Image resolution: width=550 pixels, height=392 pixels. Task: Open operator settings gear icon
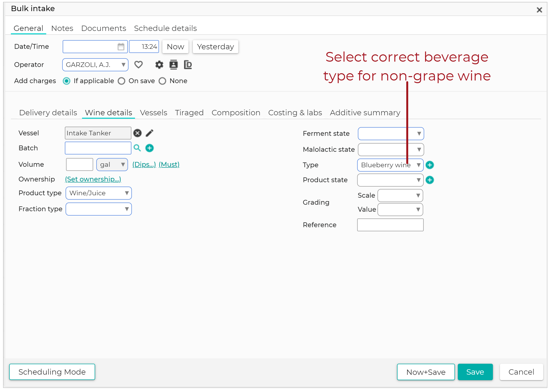pos(159,65)
